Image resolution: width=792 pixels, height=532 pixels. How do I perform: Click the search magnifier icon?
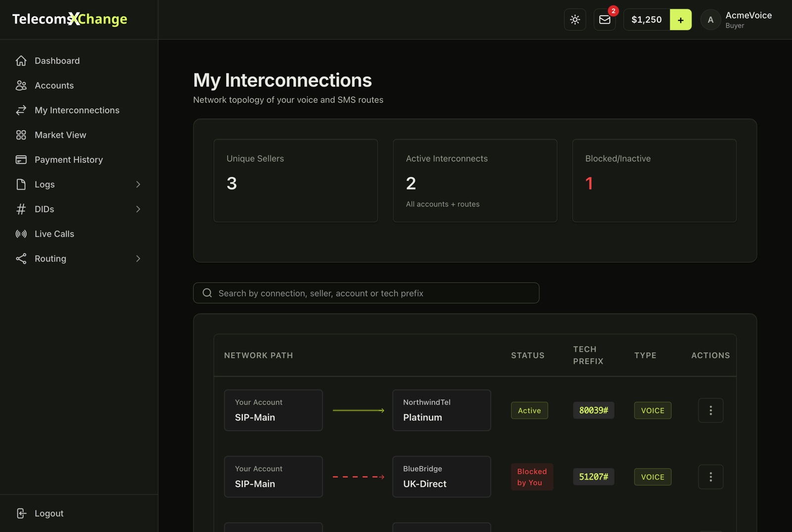click(x=207, y=293)
